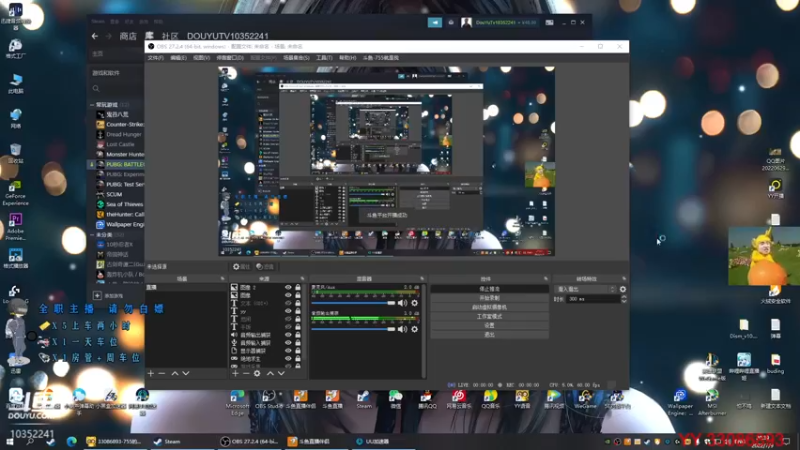
Task: Hide the 绝地求生 source using its eye icon
Action: coord(288,358)
